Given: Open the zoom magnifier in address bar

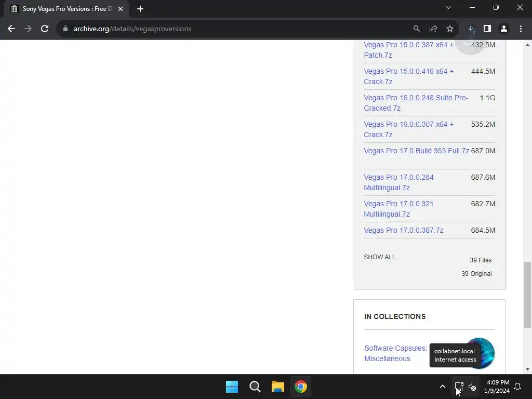Looking at the screenshot, I should [416, 29].
